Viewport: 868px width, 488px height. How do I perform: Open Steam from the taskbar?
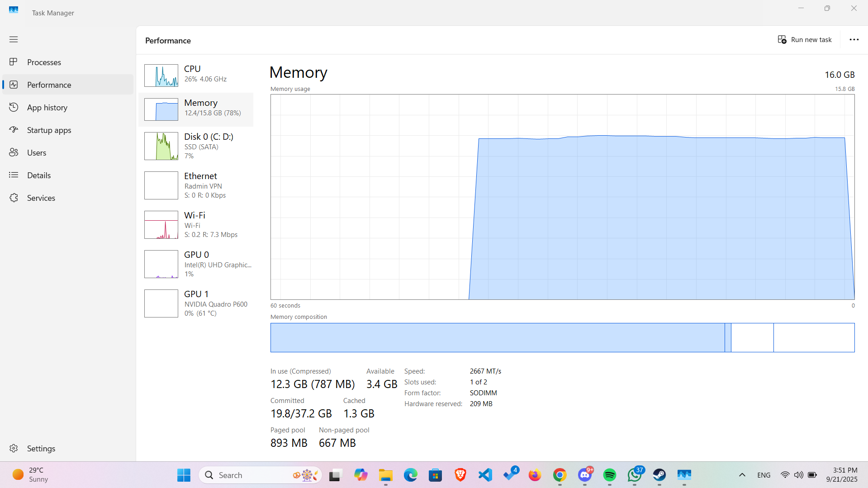[659, 475]
